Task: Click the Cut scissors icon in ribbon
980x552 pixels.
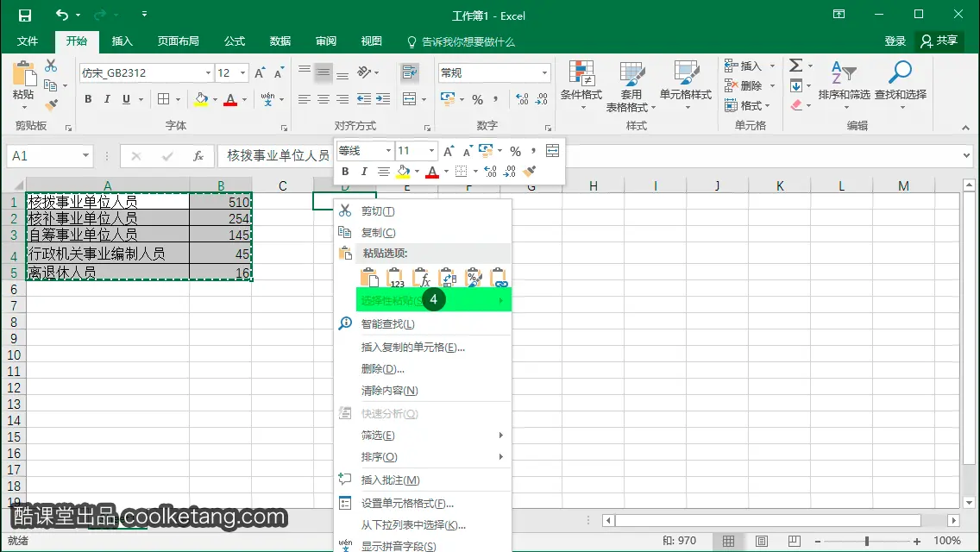Action: [51, 66]
